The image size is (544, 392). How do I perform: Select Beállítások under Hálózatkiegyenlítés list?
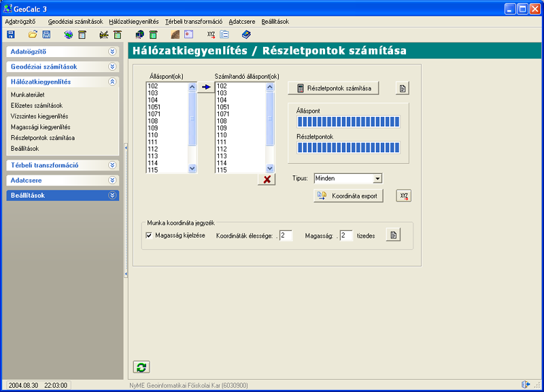[x=24, y=148]
